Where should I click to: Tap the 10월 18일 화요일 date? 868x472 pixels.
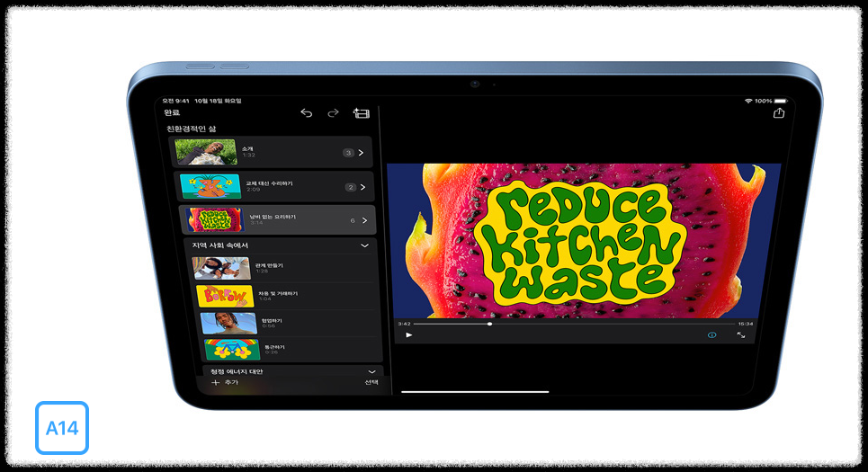(218, 101)
